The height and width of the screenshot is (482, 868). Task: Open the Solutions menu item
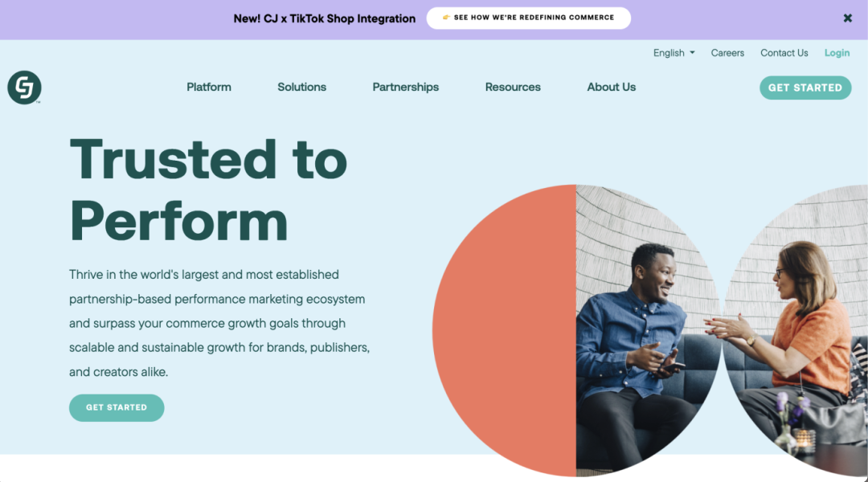(x=301, y=87)
